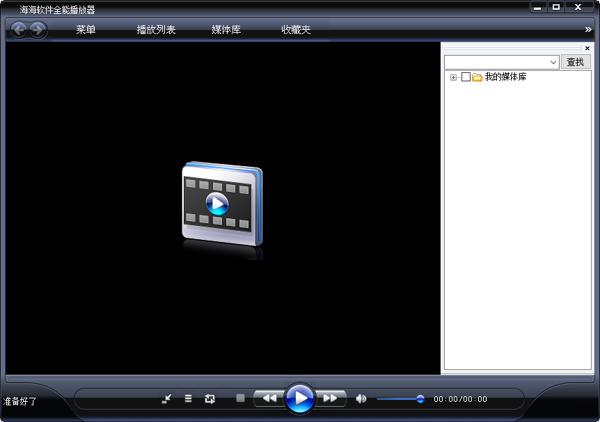This screenshot has width=600, height=422.
Task: Open the search combo box dropdown arrow
Action: (x=553, y=62)
